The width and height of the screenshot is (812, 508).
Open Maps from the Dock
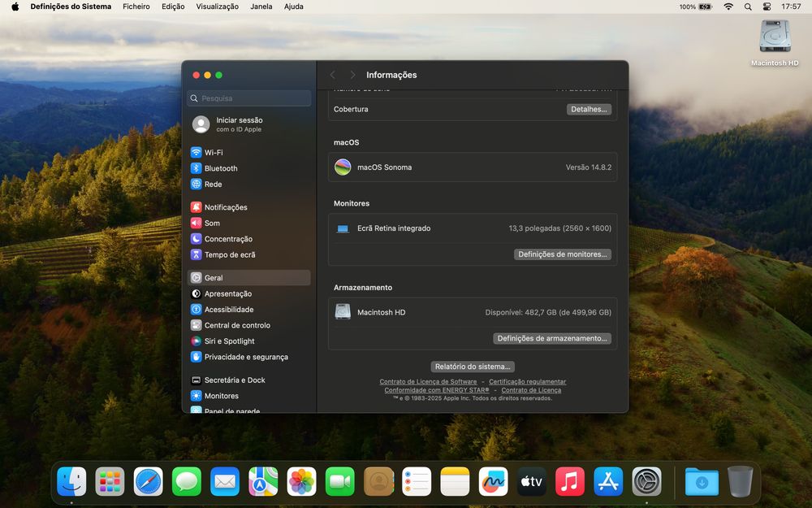point(263,481)
